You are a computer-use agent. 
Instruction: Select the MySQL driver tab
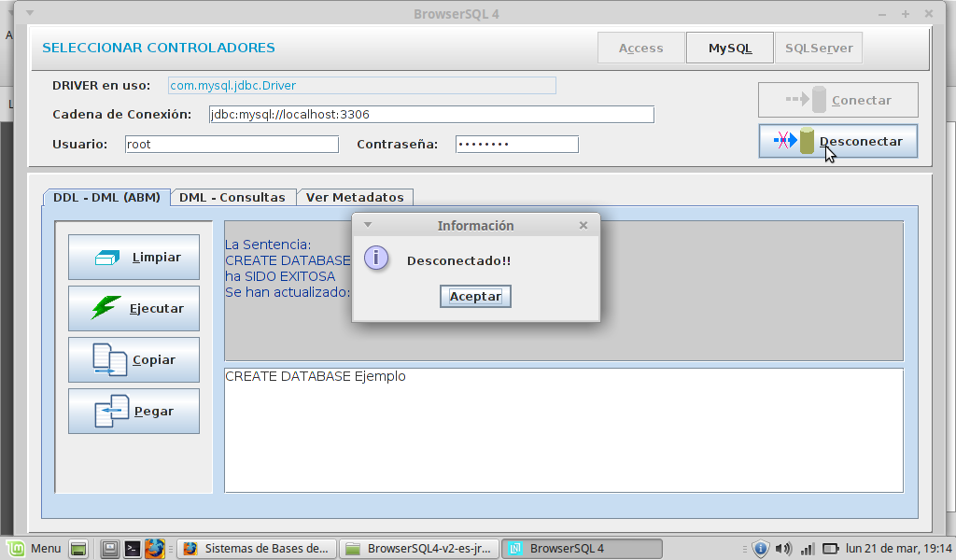[x=729, y=48]
